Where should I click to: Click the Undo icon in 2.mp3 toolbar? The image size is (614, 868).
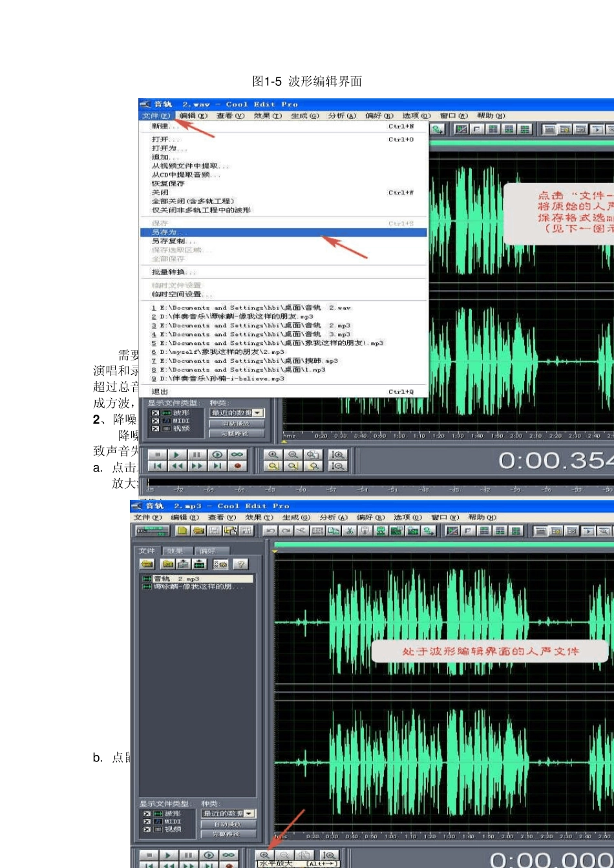click(x=270, y=531)
